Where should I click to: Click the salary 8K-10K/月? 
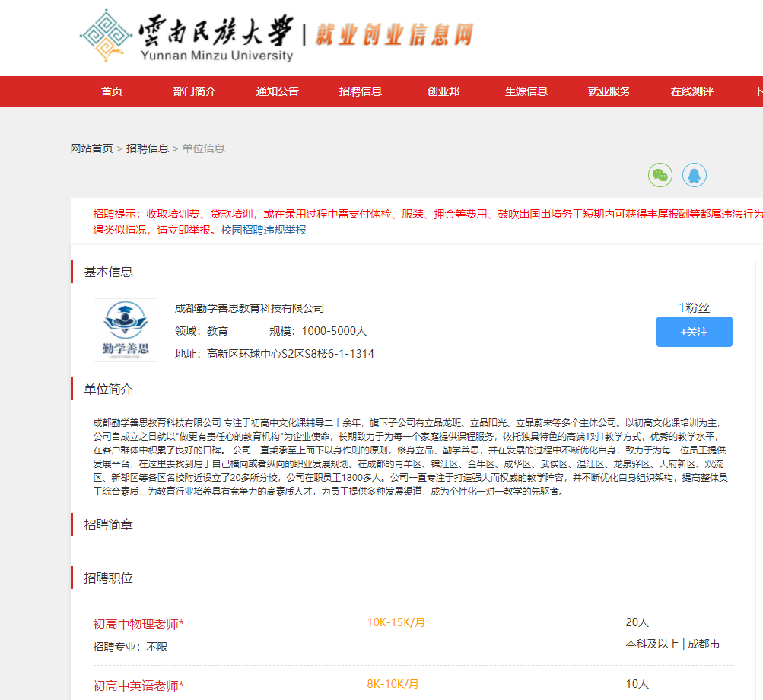[x=393, y=685]
